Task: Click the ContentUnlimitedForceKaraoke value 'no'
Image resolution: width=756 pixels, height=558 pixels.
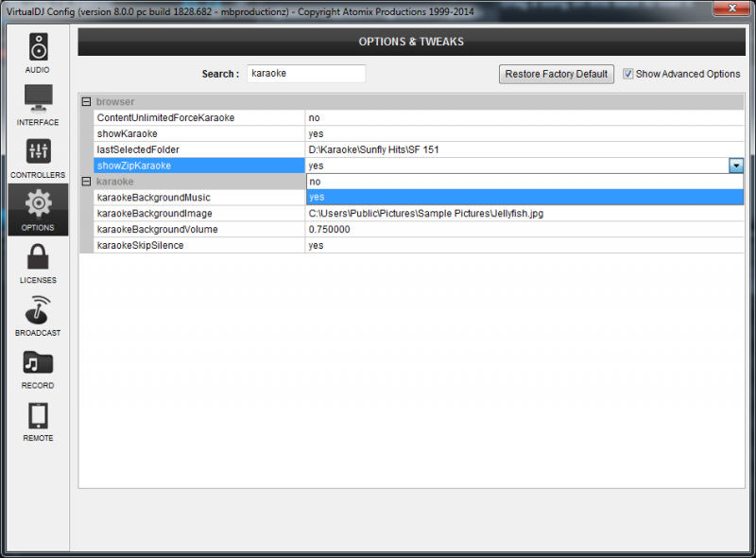Action: tap(315, 118)
